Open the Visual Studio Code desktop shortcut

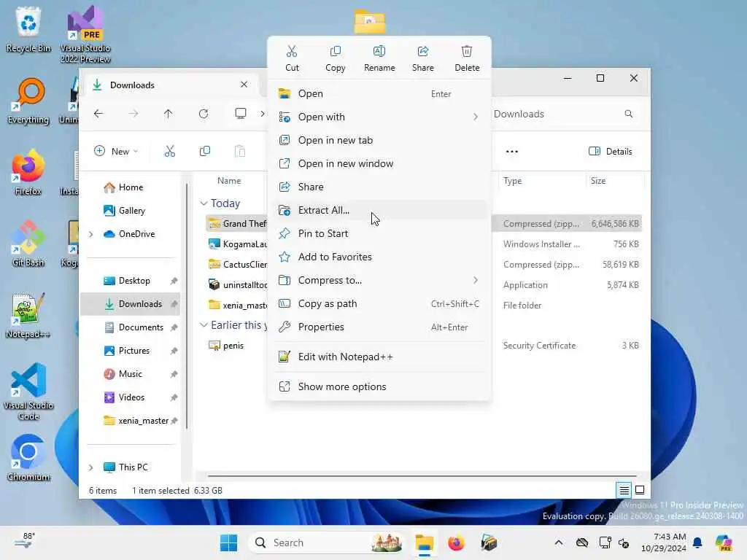pos(28,392)
